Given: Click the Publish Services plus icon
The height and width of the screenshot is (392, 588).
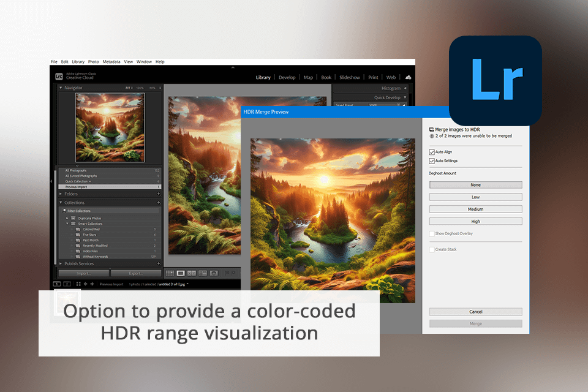Looking at the screenshot, I should point(159,264).
